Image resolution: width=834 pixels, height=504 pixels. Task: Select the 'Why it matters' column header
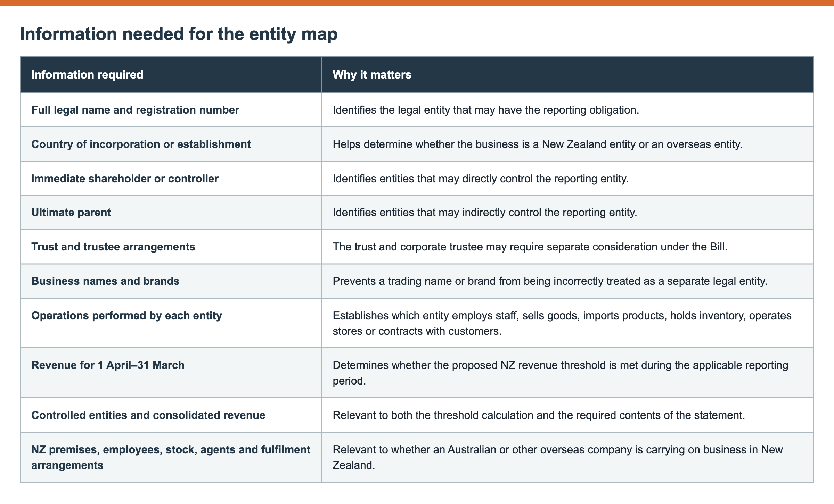(x=372, y=75)
